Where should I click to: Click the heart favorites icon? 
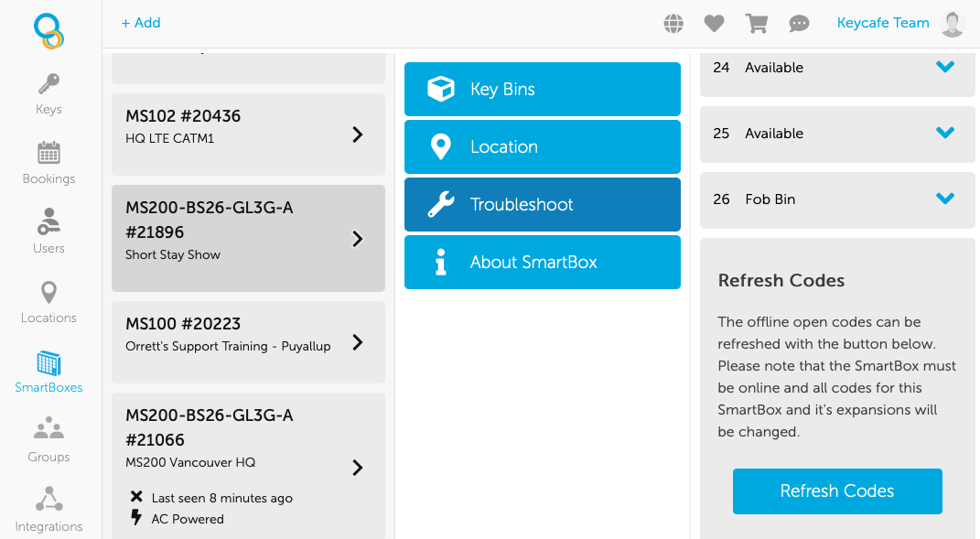pos(714,23)
